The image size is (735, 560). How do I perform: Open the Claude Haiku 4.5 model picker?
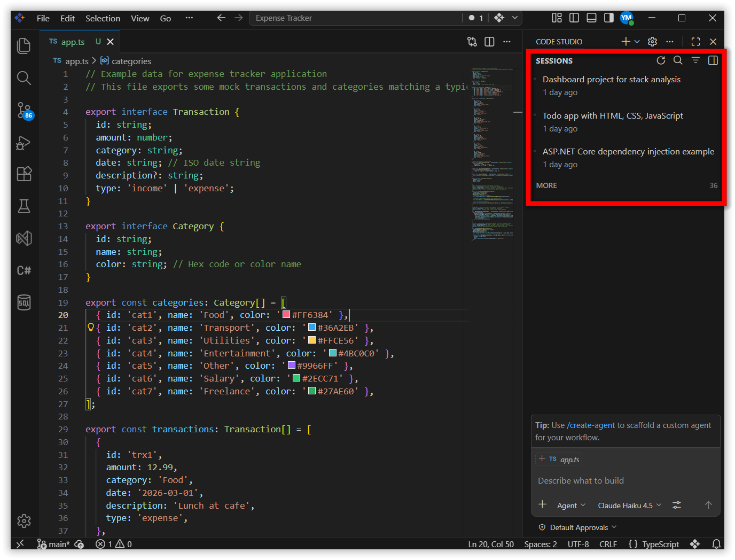(x=630, y=505)
